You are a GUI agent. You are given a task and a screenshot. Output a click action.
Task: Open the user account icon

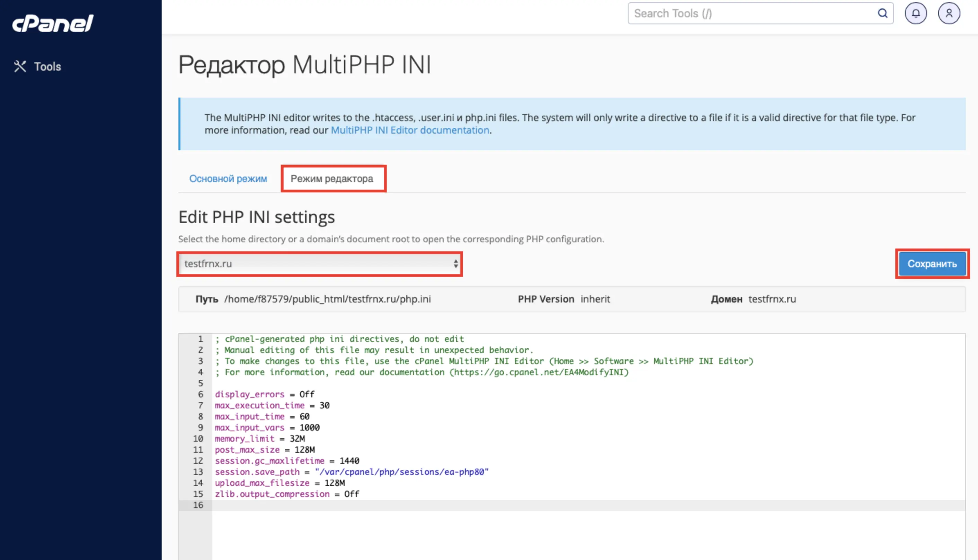click(x=949, y=13)
